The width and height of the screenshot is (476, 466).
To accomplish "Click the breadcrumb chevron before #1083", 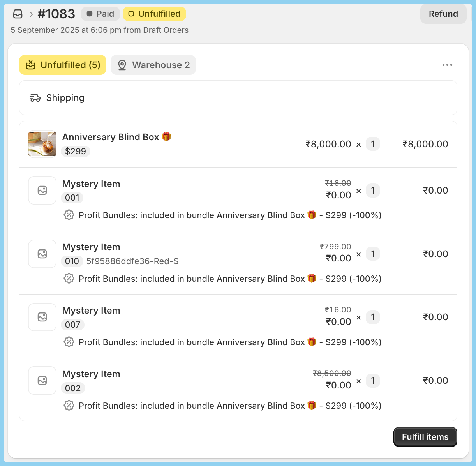I will click(x=31, y=14).
